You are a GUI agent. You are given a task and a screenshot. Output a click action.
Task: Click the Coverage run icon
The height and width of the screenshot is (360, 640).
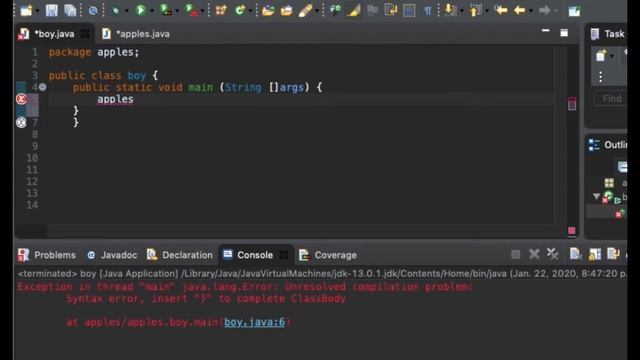166,10
